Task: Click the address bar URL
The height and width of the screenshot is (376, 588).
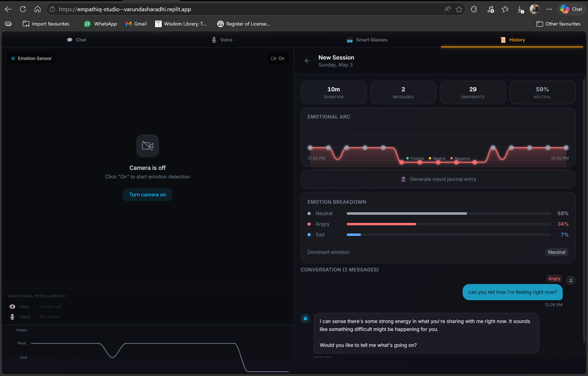Action: (x=125, y=9)
